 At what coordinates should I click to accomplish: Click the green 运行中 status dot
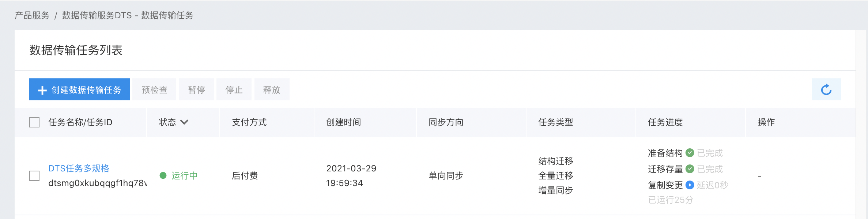click(x=163, y=175)
